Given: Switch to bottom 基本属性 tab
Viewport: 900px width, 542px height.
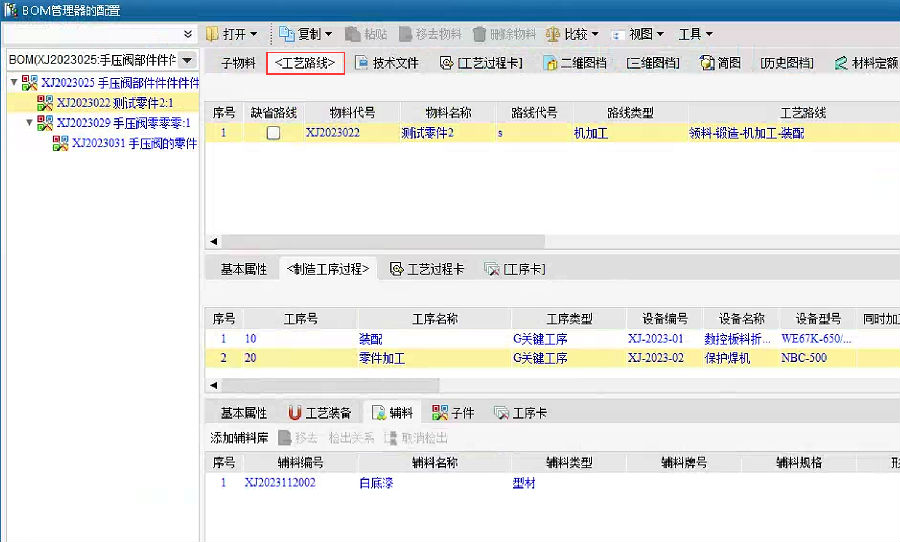Looking at the screenshot, I should coord(244,413).
